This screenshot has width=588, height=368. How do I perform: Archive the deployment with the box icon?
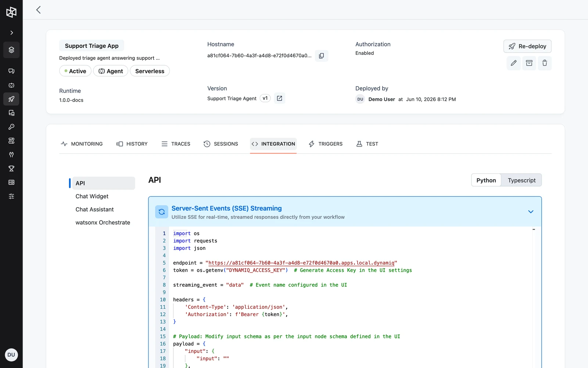529,63
